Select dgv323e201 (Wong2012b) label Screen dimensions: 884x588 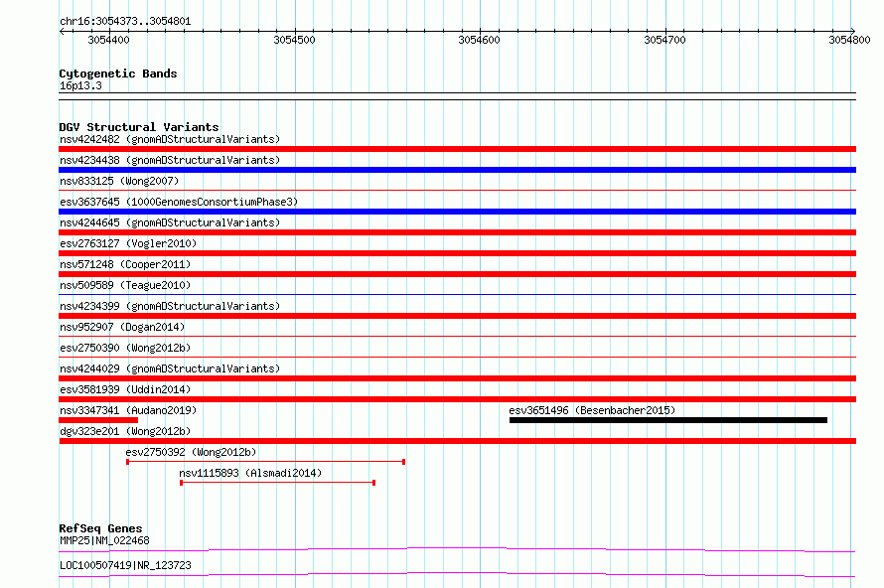[x=125, y=431]
